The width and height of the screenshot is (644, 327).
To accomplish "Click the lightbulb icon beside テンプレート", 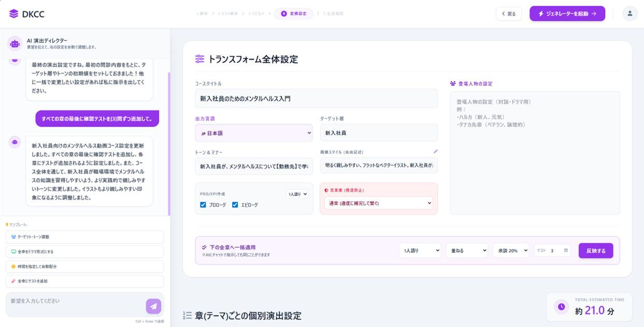I will pos(7,225).
